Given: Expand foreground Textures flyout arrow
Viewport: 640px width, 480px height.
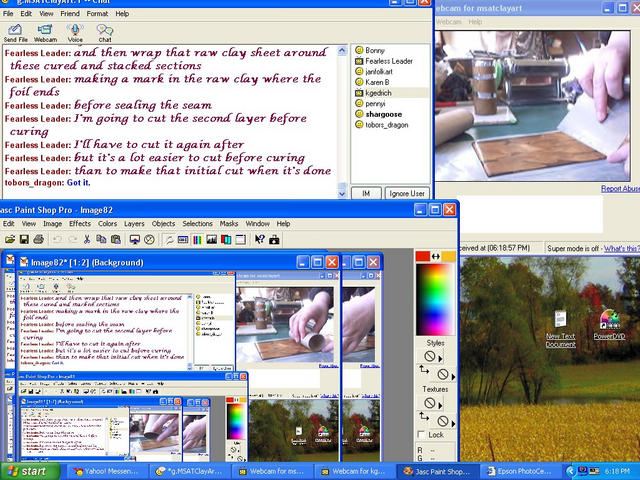Looking at the screenshot, I should (440, 405).
